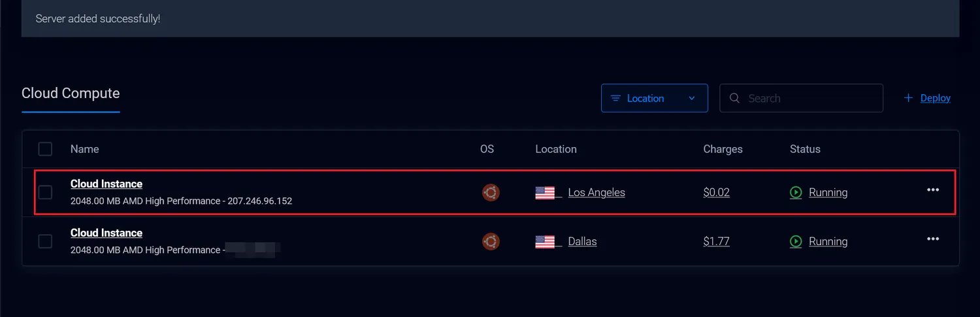Check the Dallas instance checkbox
This screenshot has width=980, height=317.
(45, 241)
